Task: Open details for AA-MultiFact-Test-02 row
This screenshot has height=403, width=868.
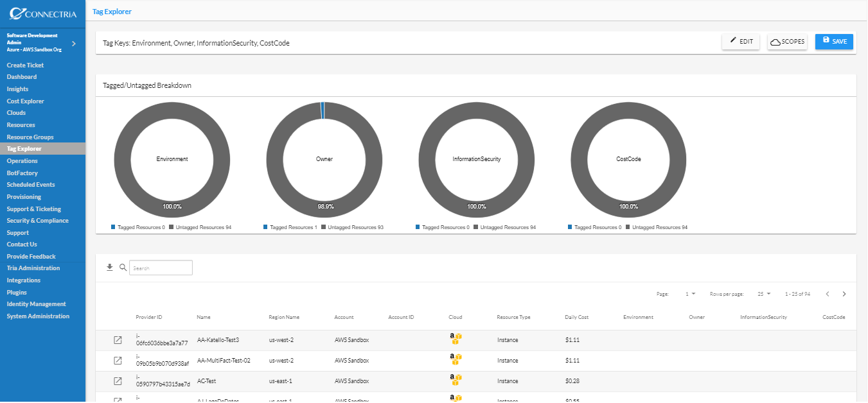Action: coord(118,361)
